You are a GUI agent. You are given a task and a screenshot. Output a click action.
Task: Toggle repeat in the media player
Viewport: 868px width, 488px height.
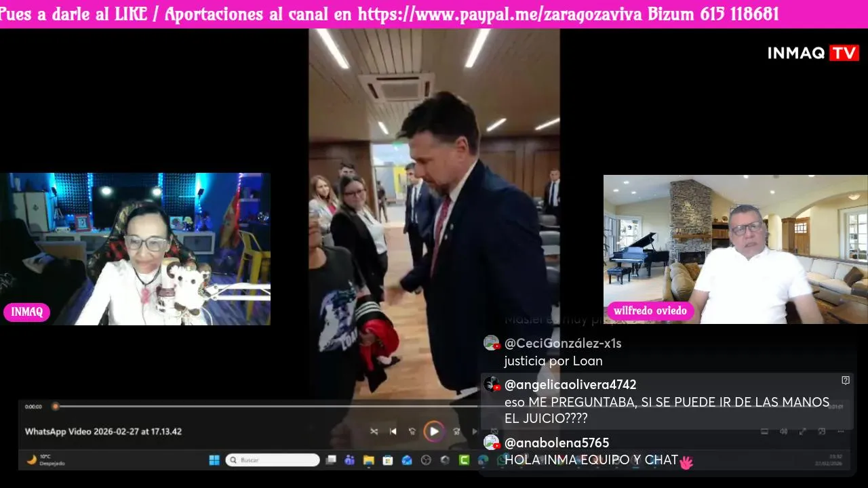(494, 431)
